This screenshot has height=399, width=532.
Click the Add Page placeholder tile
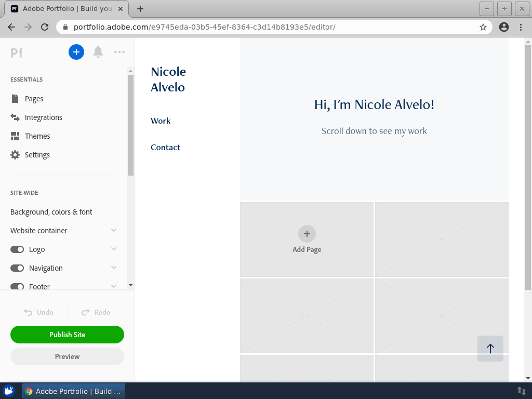click(x=307, y=240)
